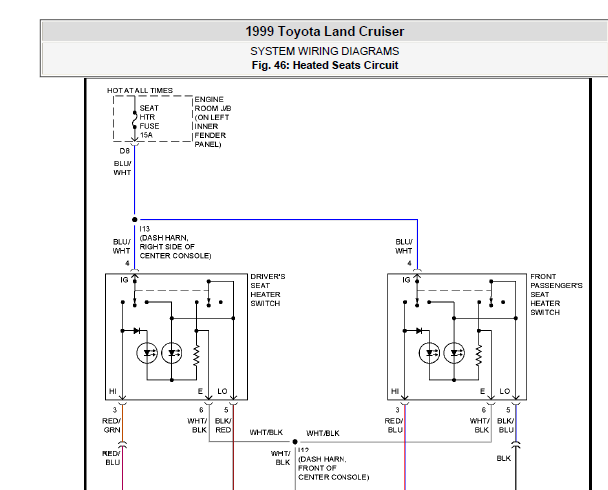Click the "FRONT PASSENGER'S SEAT HEATER SWITCH" label
Screen dimensions: 608x490
(556, 294)
